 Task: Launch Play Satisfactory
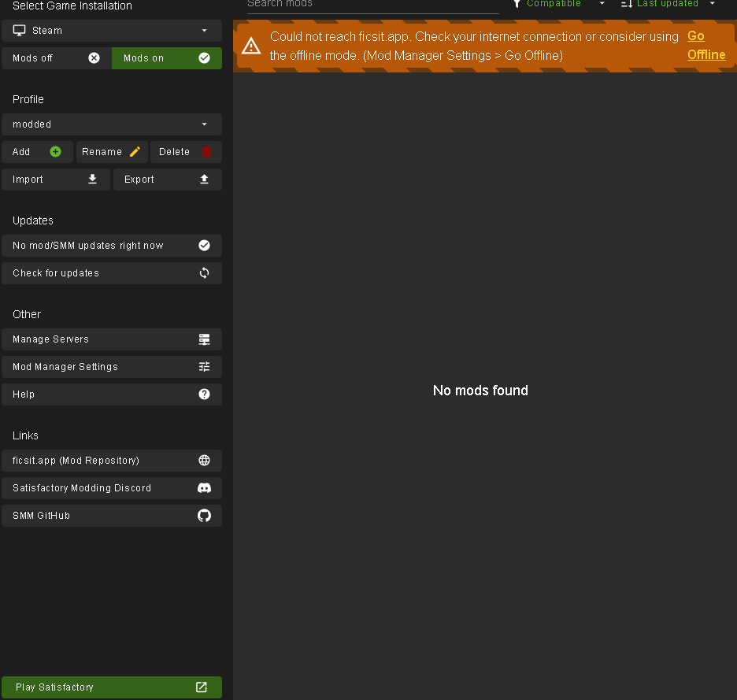point(112,687)
